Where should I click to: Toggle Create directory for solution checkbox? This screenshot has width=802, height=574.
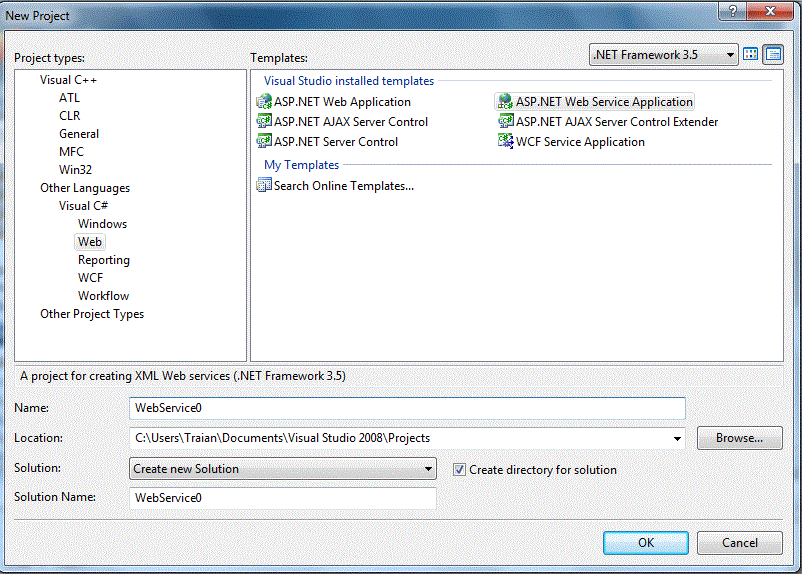point(460,469)
